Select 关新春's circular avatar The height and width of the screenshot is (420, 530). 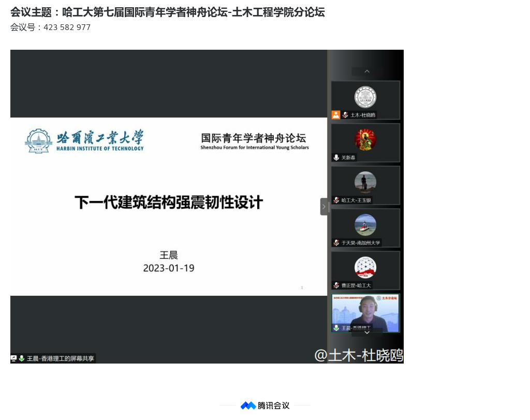pos(365,140)
